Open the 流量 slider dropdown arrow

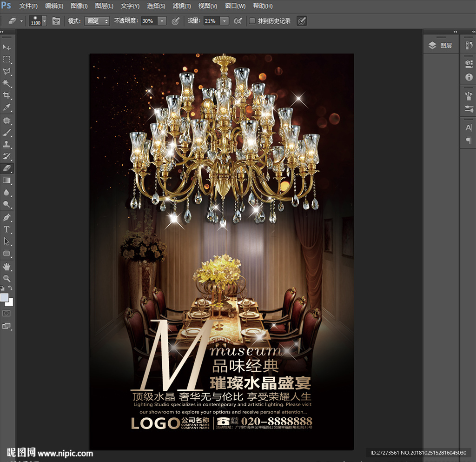coord(225,20)
